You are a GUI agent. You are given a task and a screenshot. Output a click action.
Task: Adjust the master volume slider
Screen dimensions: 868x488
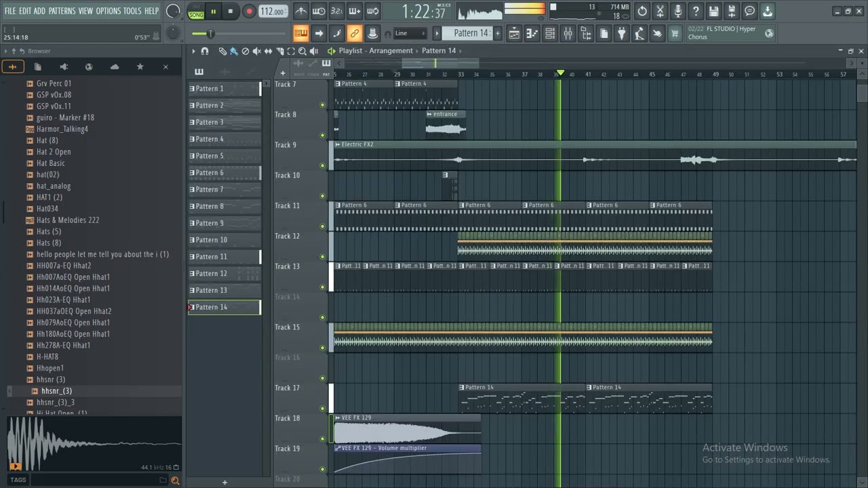tap(238, 34)
